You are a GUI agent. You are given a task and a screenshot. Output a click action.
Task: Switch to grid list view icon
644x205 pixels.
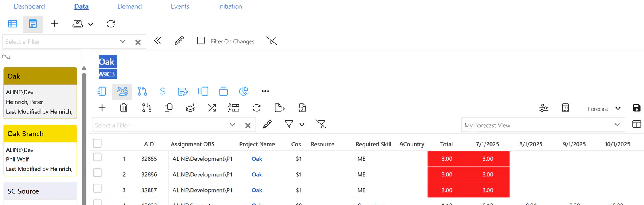(12, 24)
